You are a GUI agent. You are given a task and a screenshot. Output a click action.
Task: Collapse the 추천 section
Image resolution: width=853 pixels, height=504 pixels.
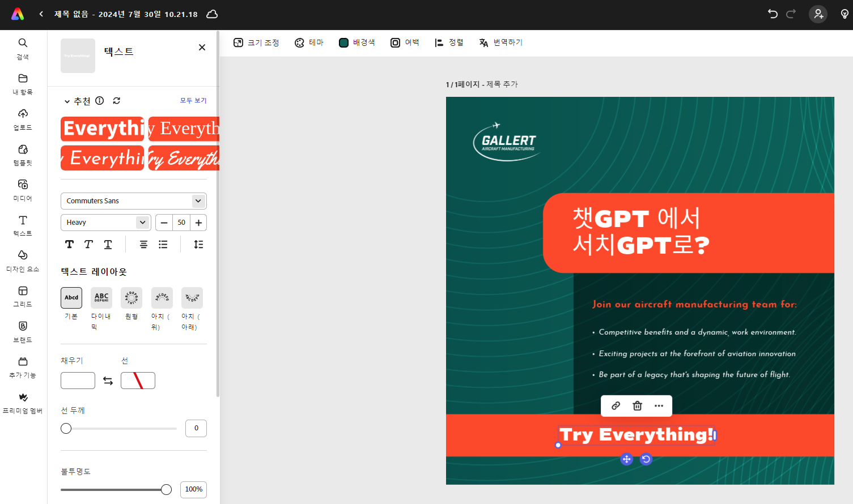coord(67,101)
